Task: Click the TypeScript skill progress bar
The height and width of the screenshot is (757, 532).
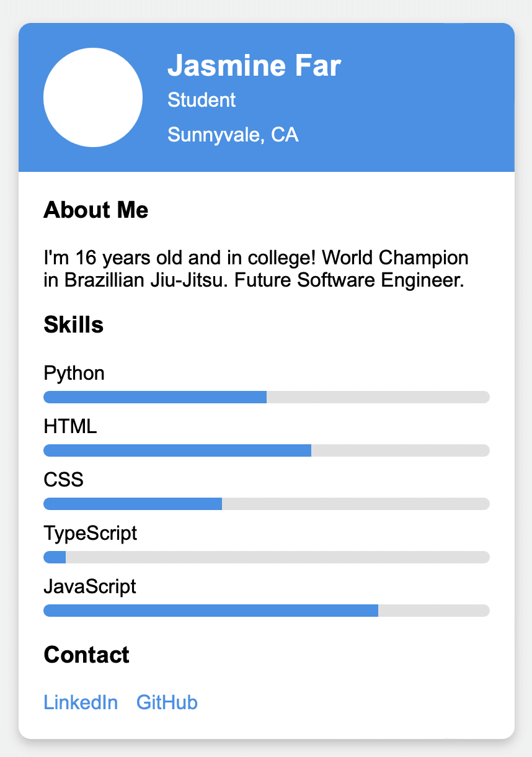Action: (267, 557)
